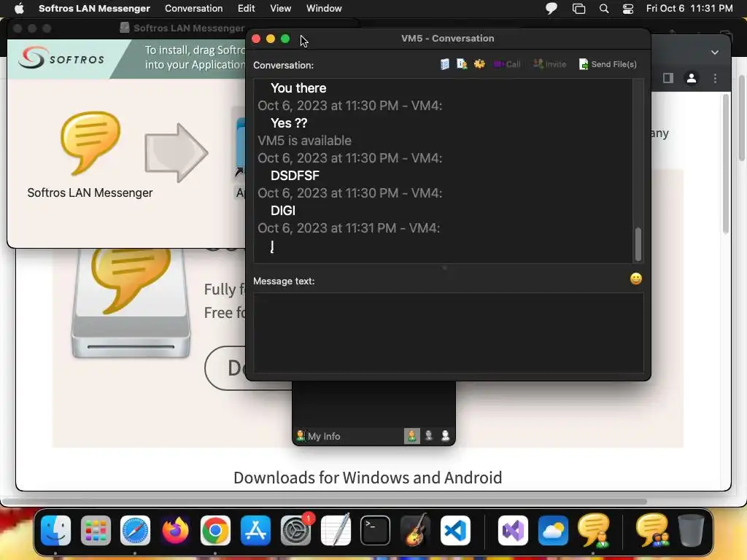The height and width of the screenshot is (560, 747).
Task: Open My Info in the main window
Action: coord(318,436)
